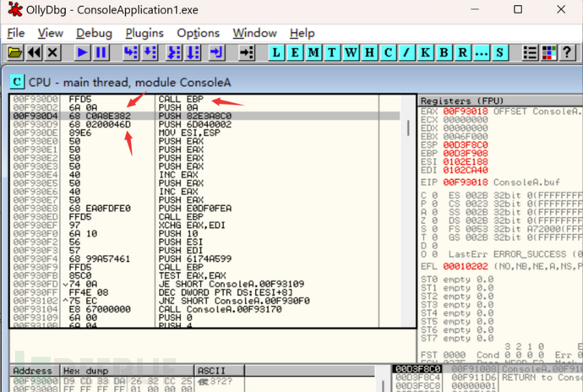Select JE SHORT ConsoleA.00F93109 row
Viewport: 583px width, 392px height.
tap(204, 284)
